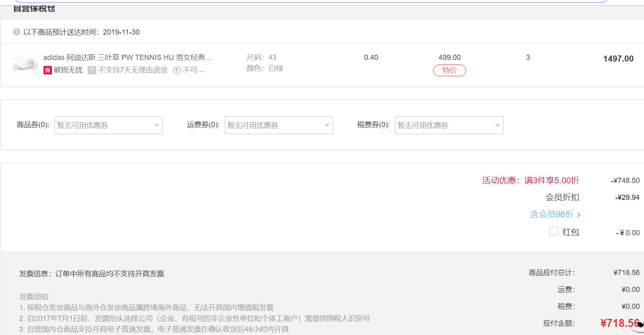
Task: Click the payable amount ¥718.56 in red
Action: [x=620, y=323]
